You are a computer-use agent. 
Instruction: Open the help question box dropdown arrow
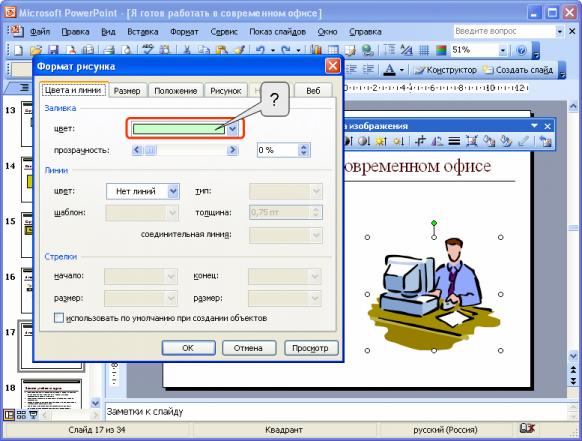point(560,32)
